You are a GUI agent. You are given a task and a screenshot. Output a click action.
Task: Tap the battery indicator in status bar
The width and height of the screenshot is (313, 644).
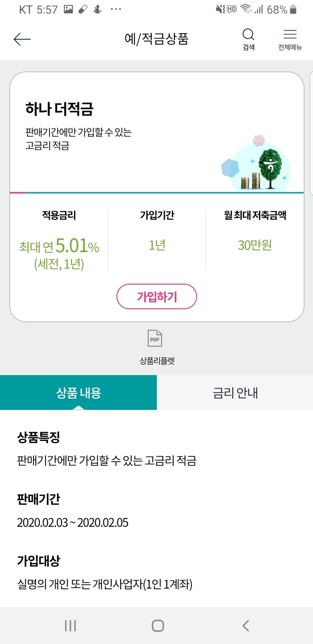pyautogui.click(x=293, y=9)
